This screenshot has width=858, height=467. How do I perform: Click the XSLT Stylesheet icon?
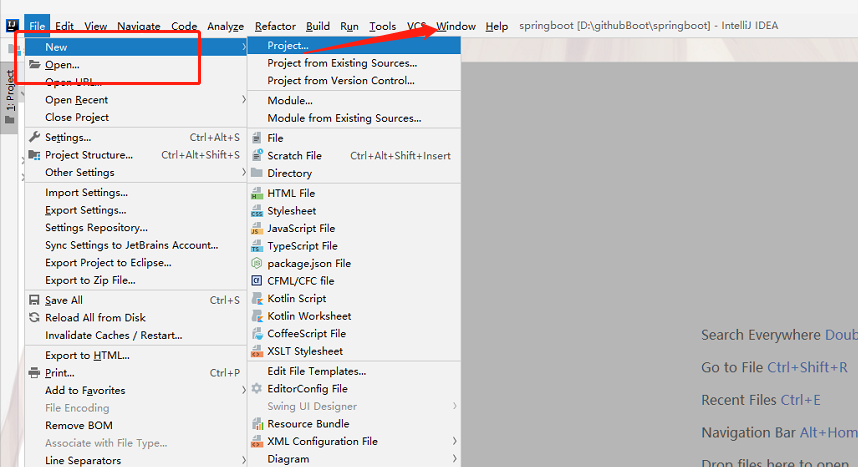point(257,351)
